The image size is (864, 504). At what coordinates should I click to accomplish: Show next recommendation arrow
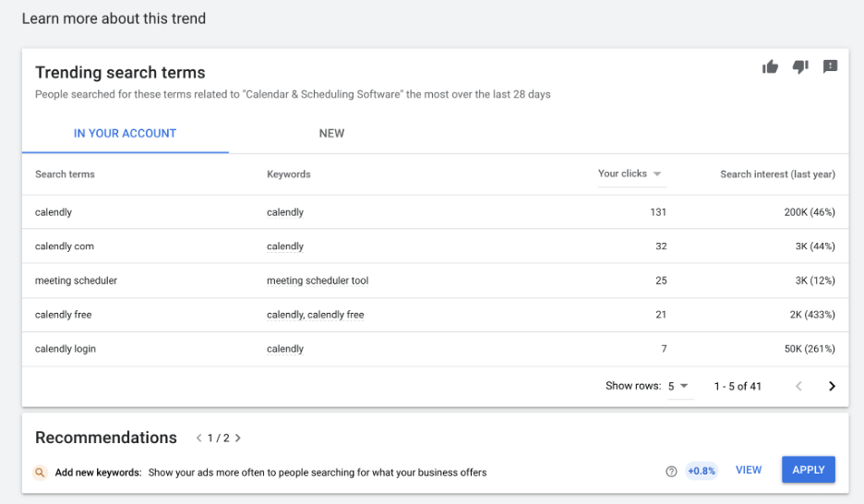pyautogui.click(x=238, y=438)
